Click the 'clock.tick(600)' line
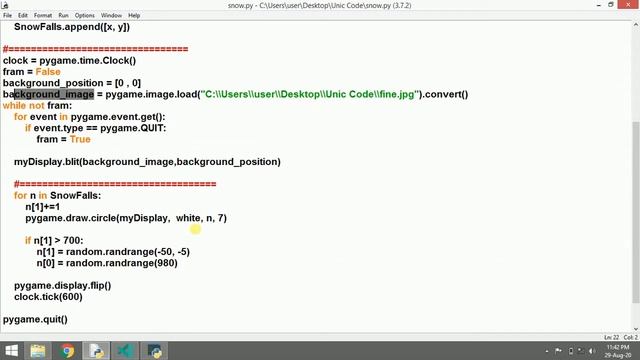The height and width of the screenshot is (360, 640). tap(48, 297)
